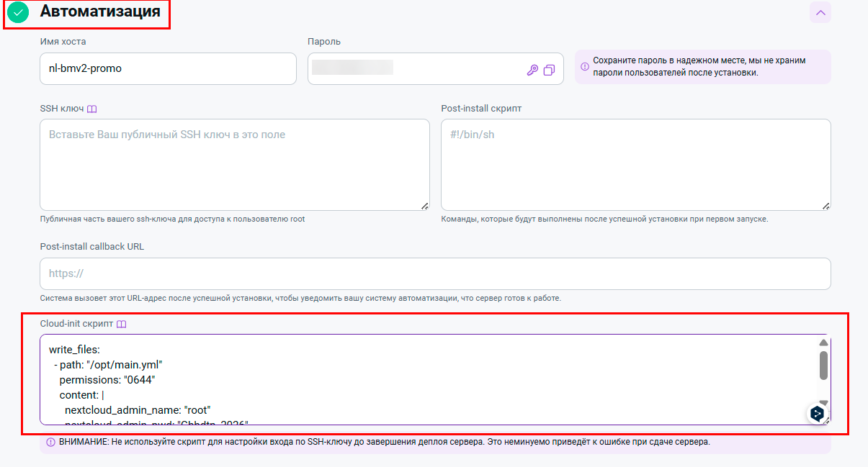Viewport: 868px width, 467px height.
Task: Click the green checkmark beside Автоматизация
Action: point(18,12)
